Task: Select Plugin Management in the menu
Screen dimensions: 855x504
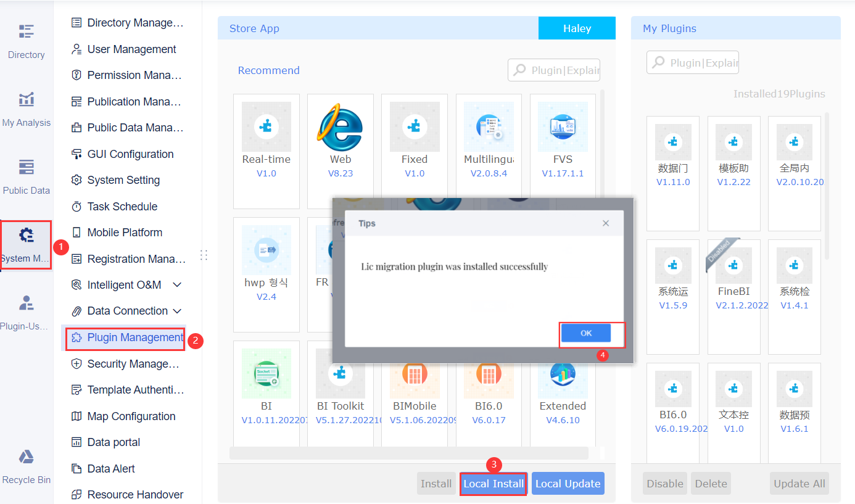Action: 125,339
